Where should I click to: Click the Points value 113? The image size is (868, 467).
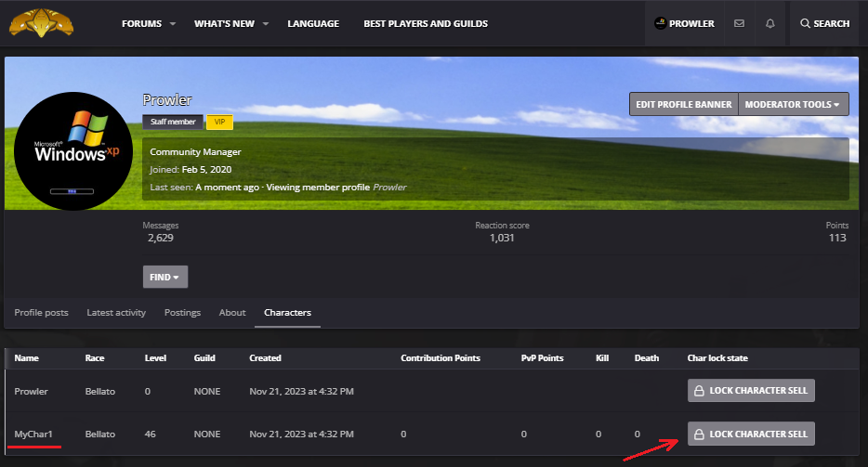click(x=837, y=238)
